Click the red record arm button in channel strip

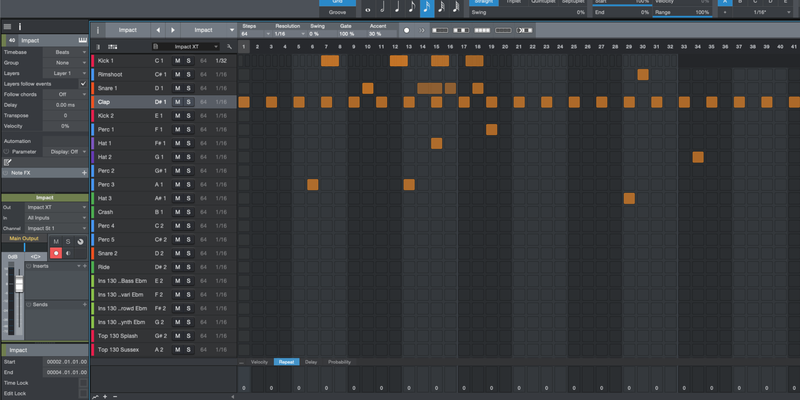pyautogui.click(x=56, y=253)
